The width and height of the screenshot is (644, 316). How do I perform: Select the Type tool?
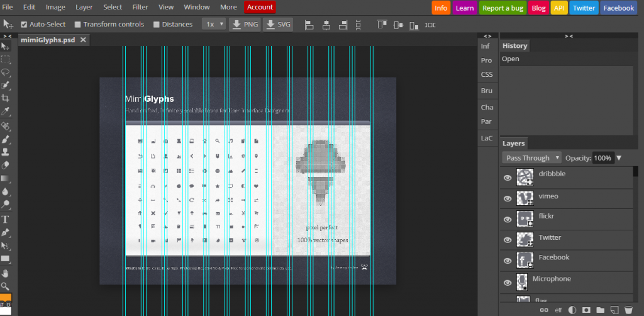(5, 219)
